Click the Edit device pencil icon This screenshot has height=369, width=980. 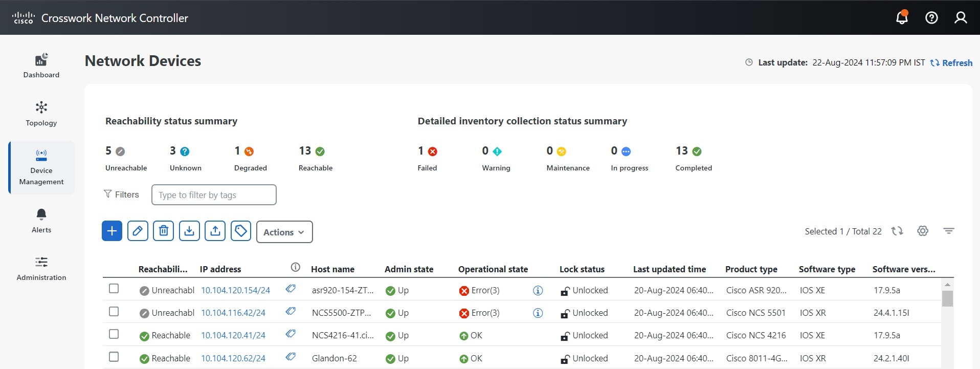point(138,231)
